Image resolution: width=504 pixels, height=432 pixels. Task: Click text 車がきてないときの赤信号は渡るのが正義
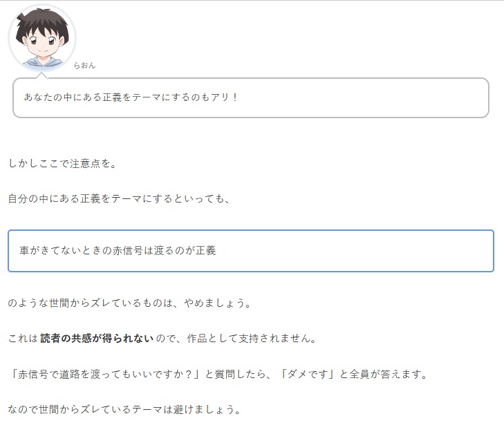coord(118,250)
